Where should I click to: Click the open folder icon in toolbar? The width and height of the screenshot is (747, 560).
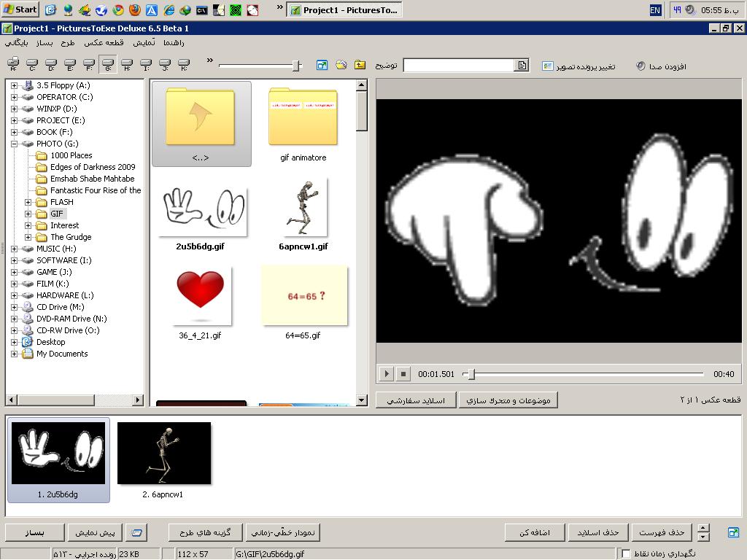(341, 66)
